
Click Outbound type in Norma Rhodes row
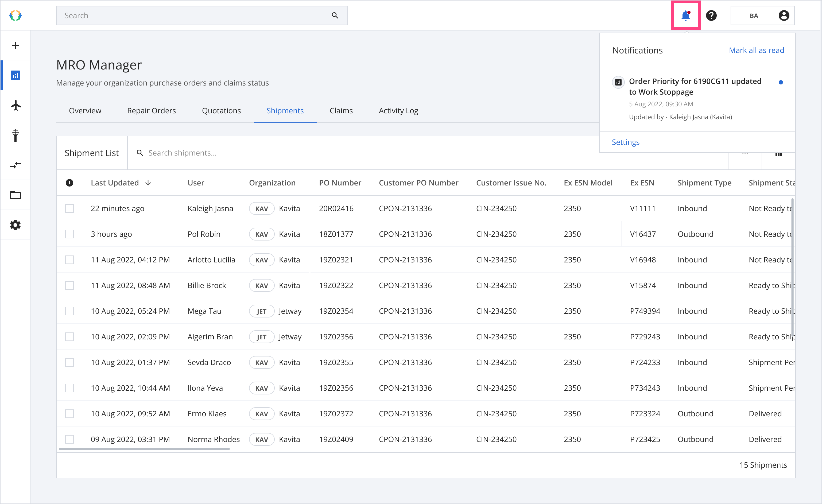click(695, 440)
